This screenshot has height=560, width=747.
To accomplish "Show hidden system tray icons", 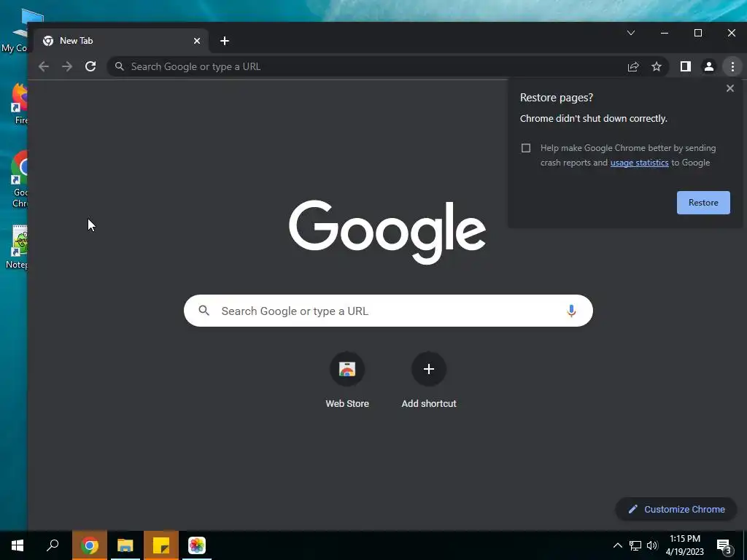I will coord(617,545).
